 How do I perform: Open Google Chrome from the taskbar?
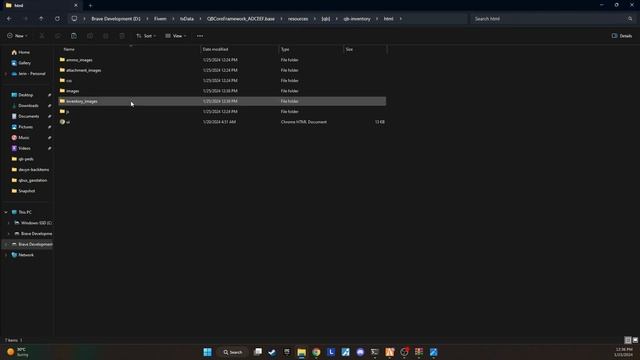[316, 352]
